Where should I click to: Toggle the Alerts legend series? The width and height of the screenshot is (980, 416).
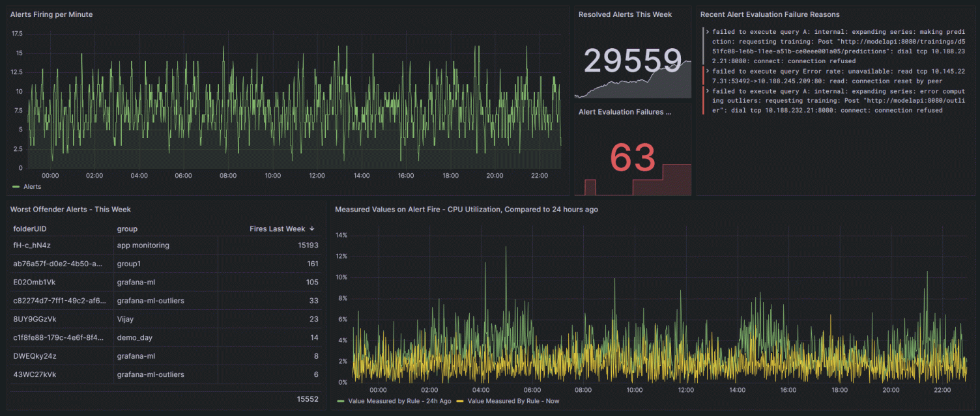point(32,187)
